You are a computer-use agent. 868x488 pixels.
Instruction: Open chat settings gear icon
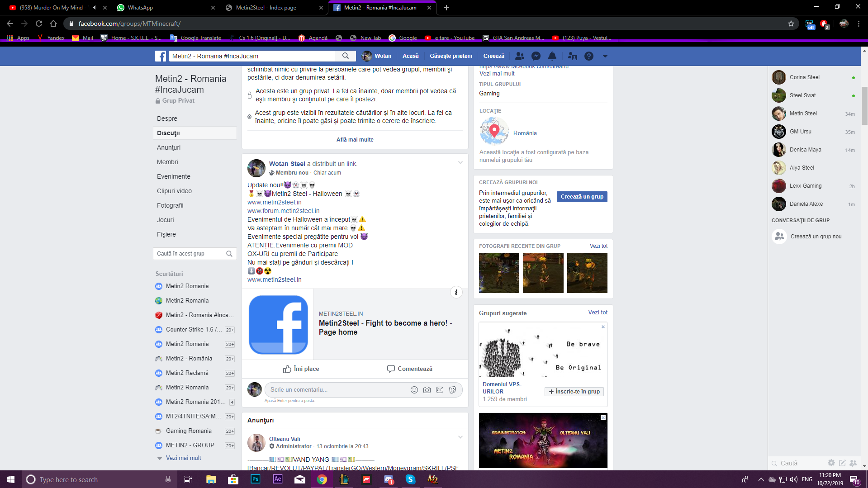[831, 463]
